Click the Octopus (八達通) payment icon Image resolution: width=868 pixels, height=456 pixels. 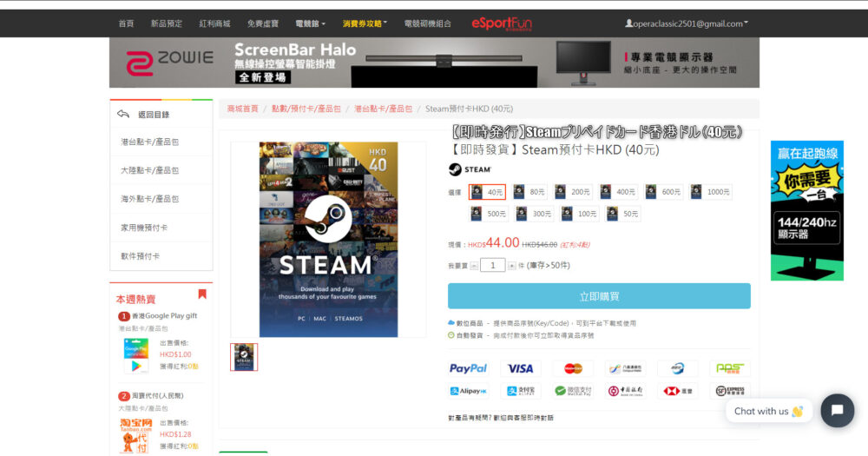coord(625,368)
